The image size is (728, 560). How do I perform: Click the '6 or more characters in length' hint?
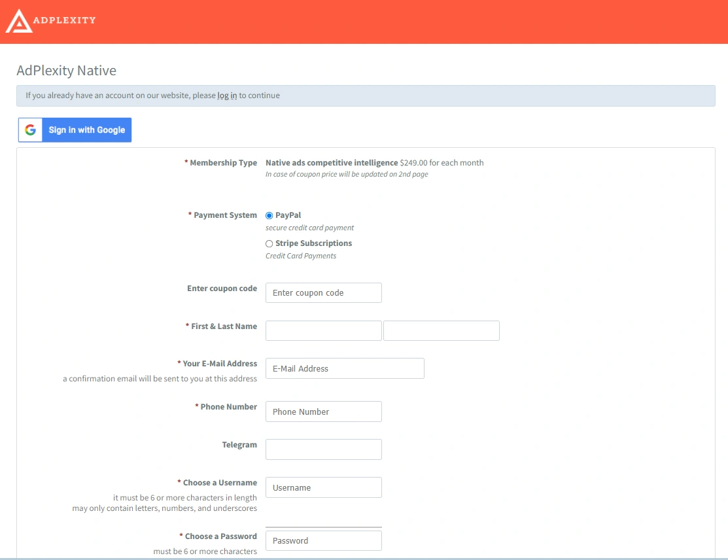tap(185, 498)
